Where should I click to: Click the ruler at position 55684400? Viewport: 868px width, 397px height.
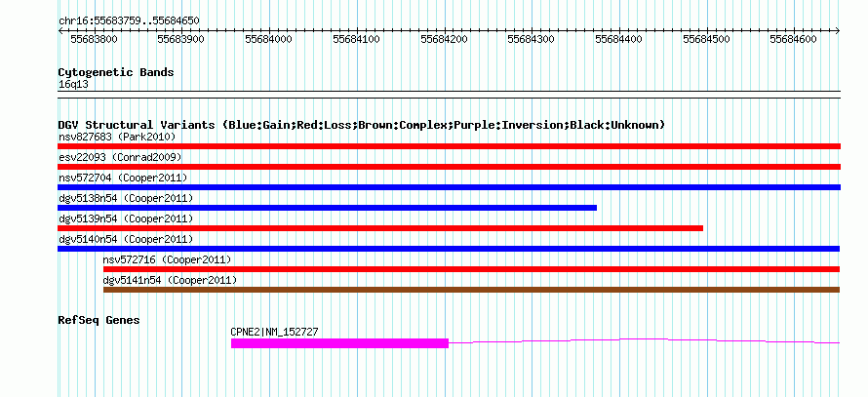[x=619, y=39]
